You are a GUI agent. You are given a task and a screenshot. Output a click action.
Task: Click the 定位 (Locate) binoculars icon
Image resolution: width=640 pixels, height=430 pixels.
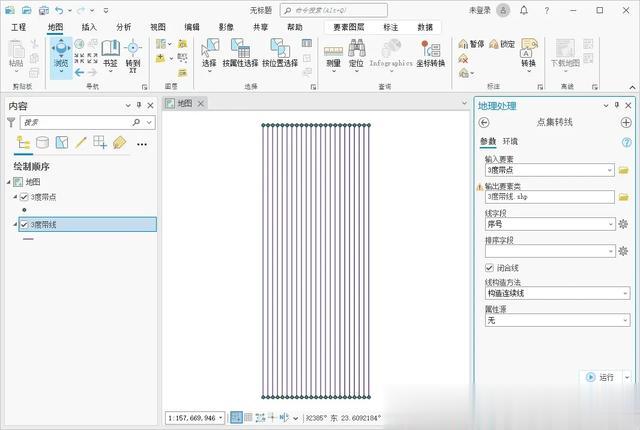point(356,48)
